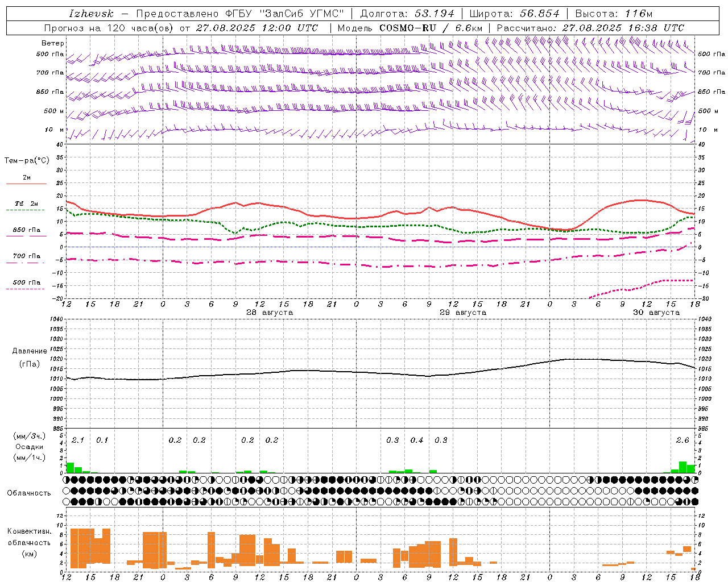The width and height of the screenshot is (728, 582).
Task: Click the Конвективн. convective cloud label
Action: click(x=30, y=531)
